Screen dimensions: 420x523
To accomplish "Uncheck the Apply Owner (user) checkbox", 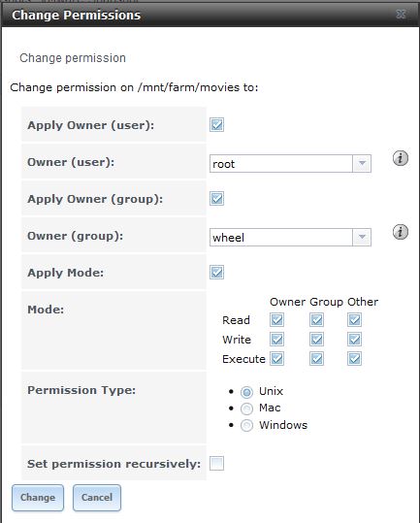I will pos(216,125).
